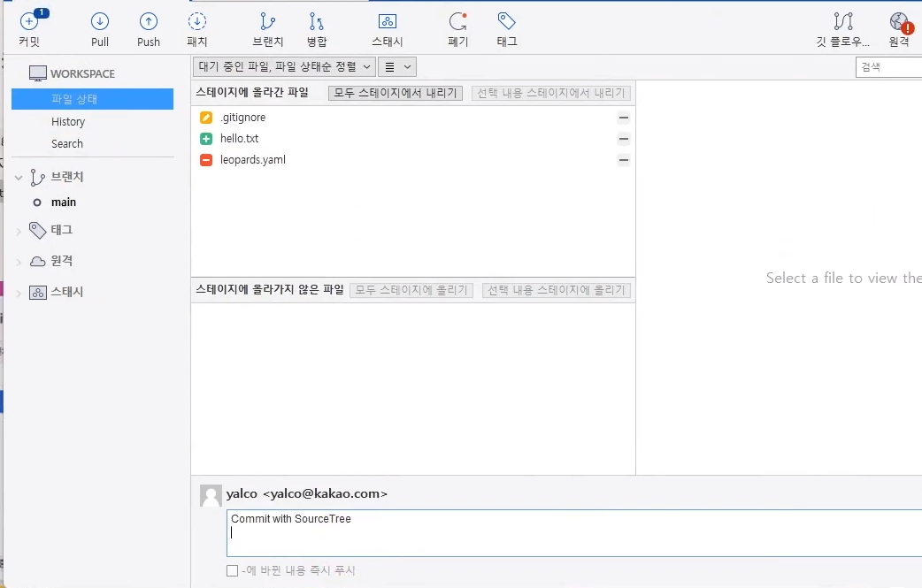Unstage .gitignore using its minus button
Image resolution: width=922 pixels, height=588 pixels.
click(x=624, y=118)
